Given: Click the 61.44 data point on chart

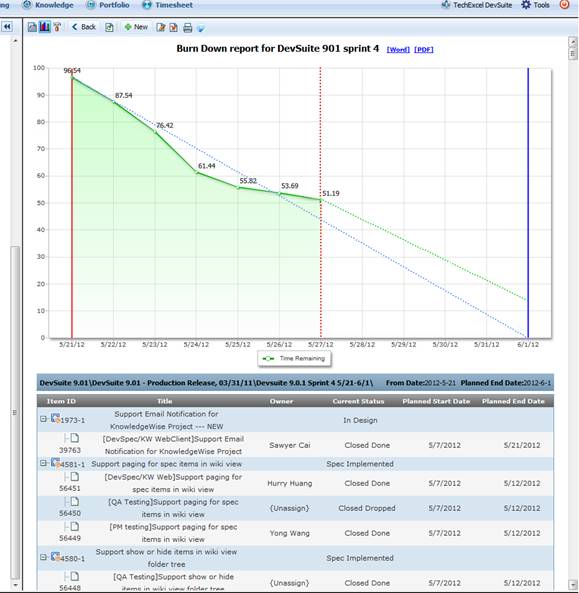Looking at the screenshot, I should click(197, 172).
